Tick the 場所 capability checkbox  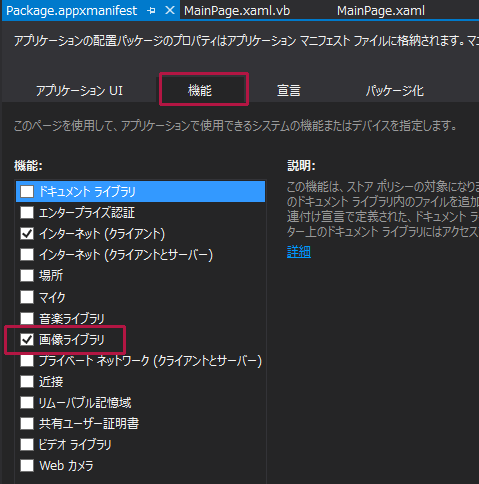(x=27, y=275)
